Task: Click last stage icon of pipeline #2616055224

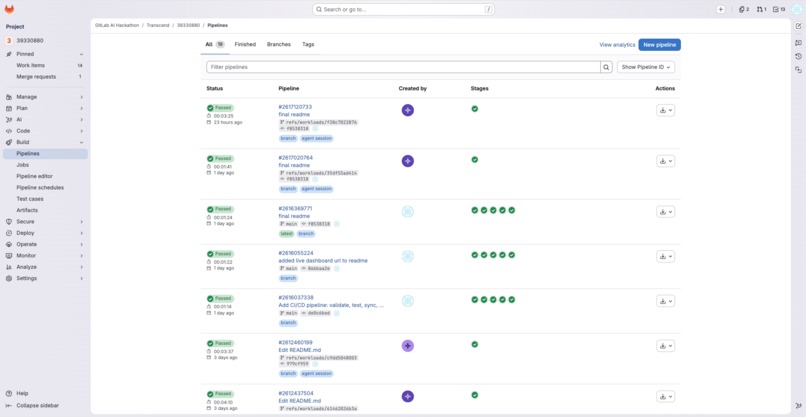Action: (x=511, y=255)
